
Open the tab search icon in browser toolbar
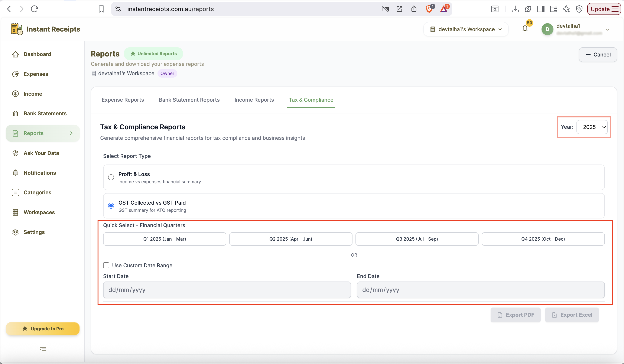494,9
